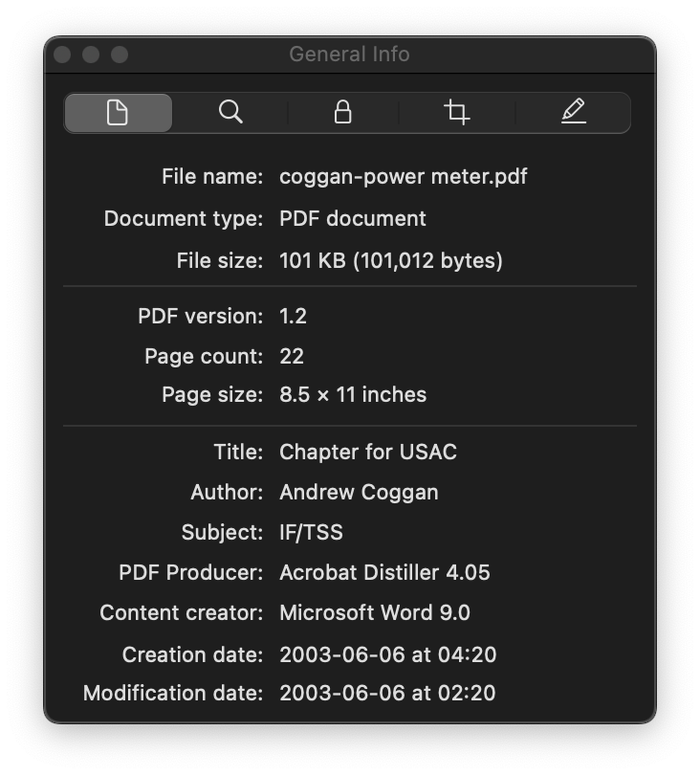Click the zoom button in title bar
Image resolution: width=700 pixels, height=775 pixels.
click(120, 55)
